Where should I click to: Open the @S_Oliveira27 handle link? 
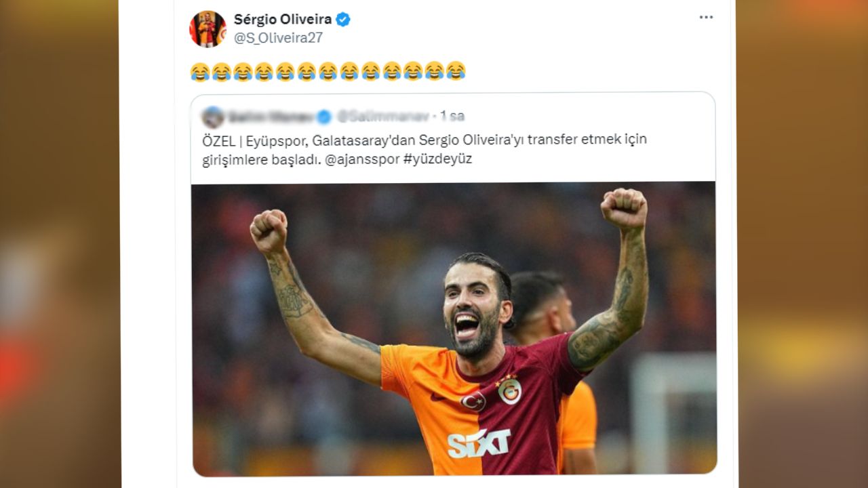click(278, 38)
